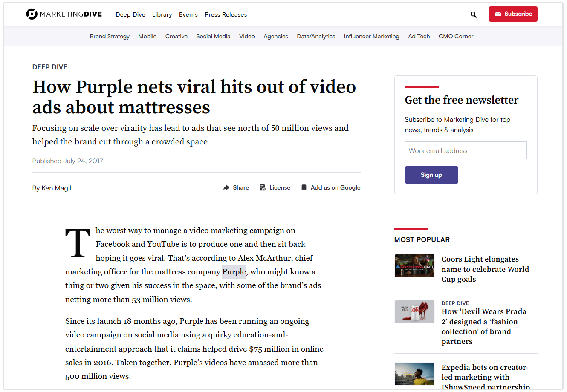Follow the Purple link in the article
The height and width of the screenshot is (392, 567).
click(x=234, y=272)
